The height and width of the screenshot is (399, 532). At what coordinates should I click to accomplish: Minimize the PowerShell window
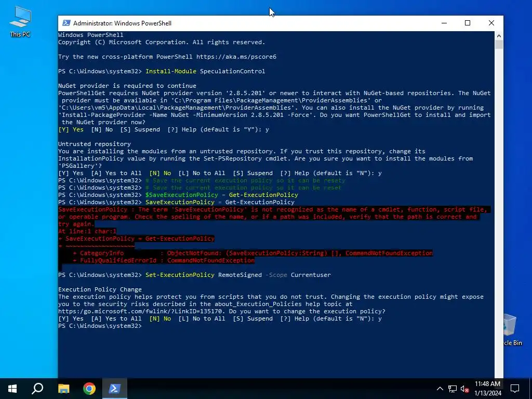[x=444, y=23]
